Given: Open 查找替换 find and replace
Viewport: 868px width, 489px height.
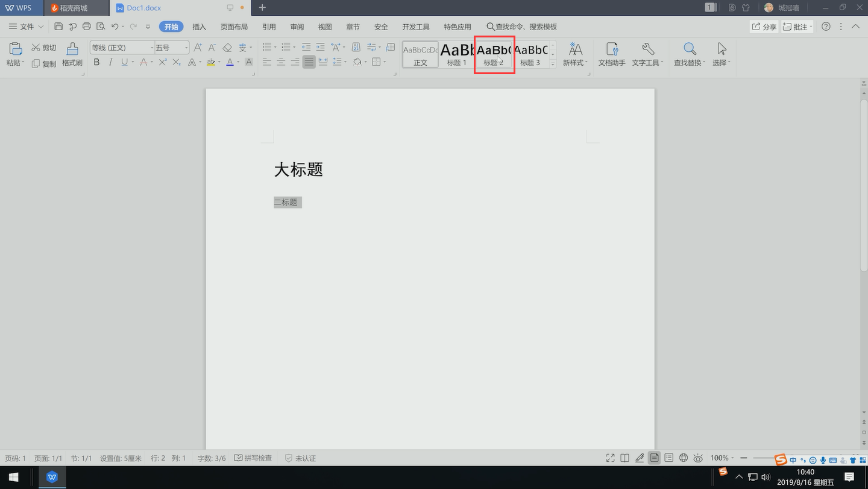Looking at the screenshot, I should pyautogui.click(x=690, y=54).
